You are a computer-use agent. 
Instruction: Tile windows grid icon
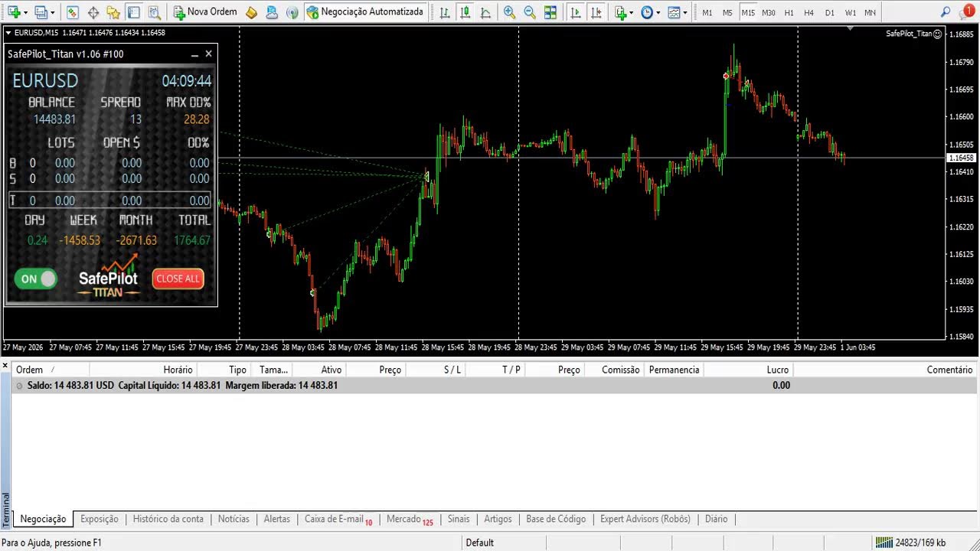click(550, 12)
